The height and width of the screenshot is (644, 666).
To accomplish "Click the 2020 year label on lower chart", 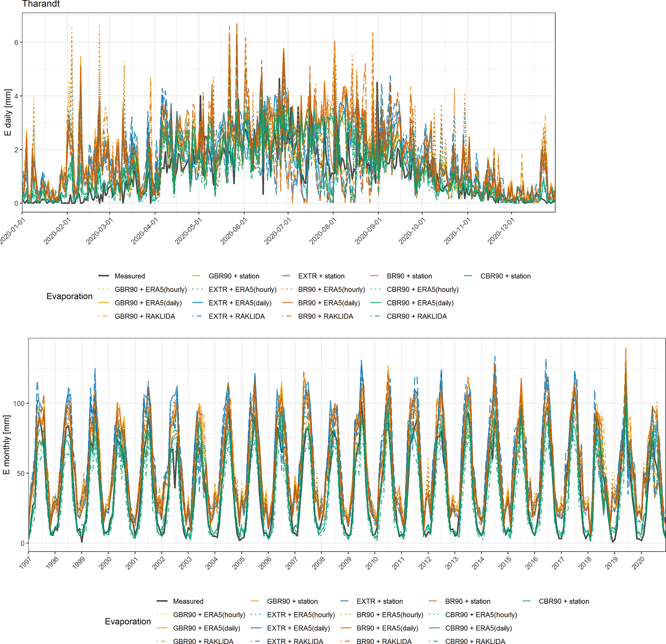I will pyautogui.click(x=638, y=563).
